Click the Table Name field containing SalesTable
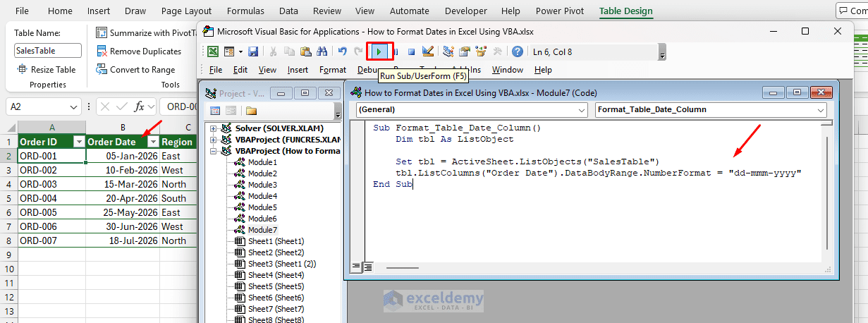 (48, 51)
